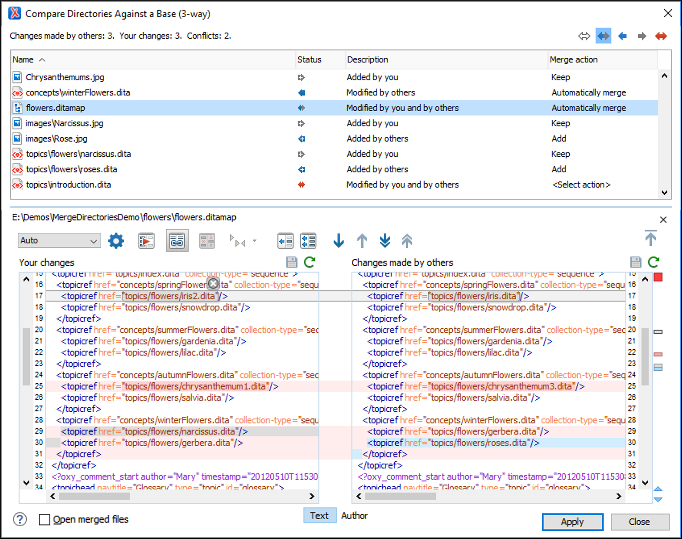
Task: Jump to the last change double-down arrow
Action: click(385, 241)
